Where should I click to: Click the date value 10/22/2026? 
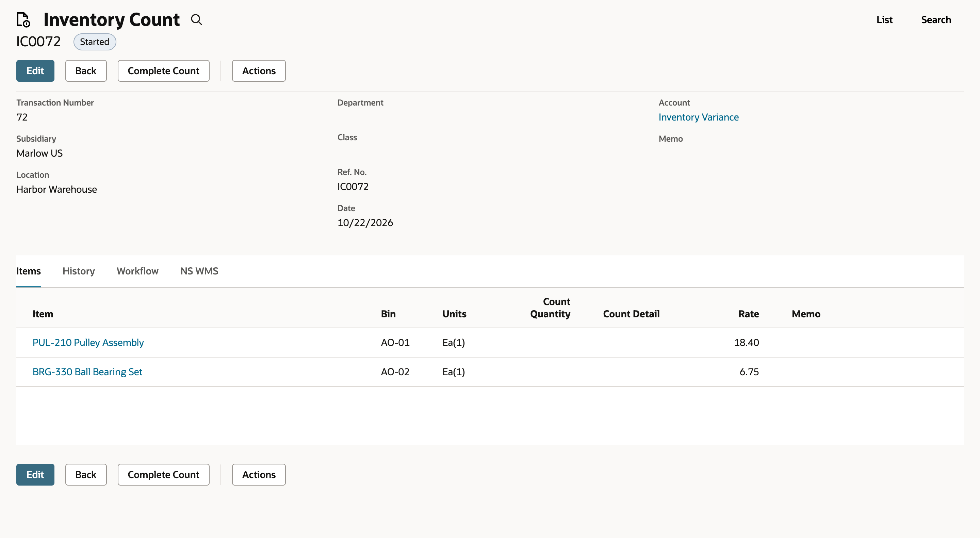tap(365, 223)
